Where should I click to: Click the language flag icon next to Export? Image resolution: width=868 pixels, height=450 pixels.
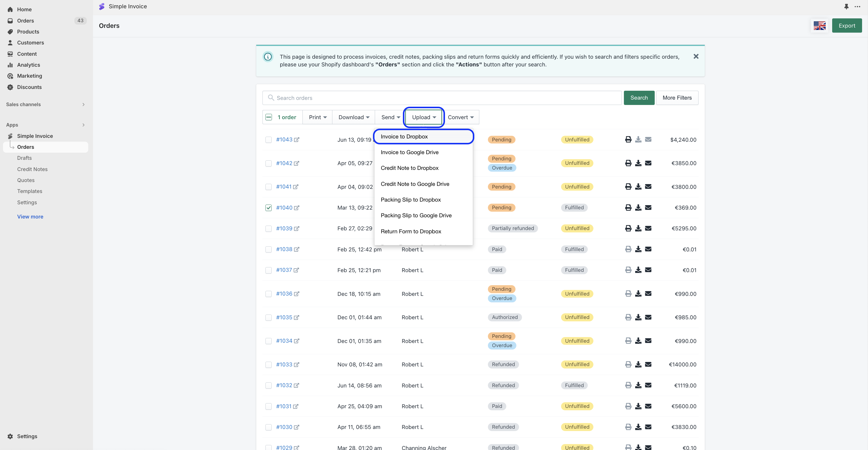tap(819, 25)
